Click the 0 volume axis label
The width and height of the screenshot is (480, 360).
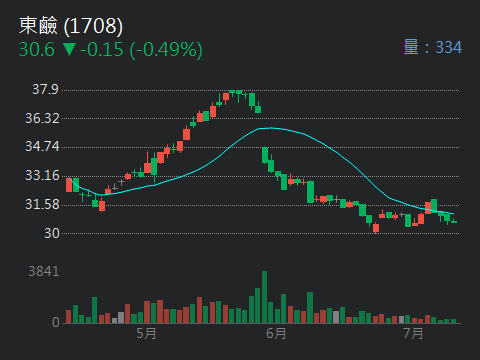(x=56, y=322)
